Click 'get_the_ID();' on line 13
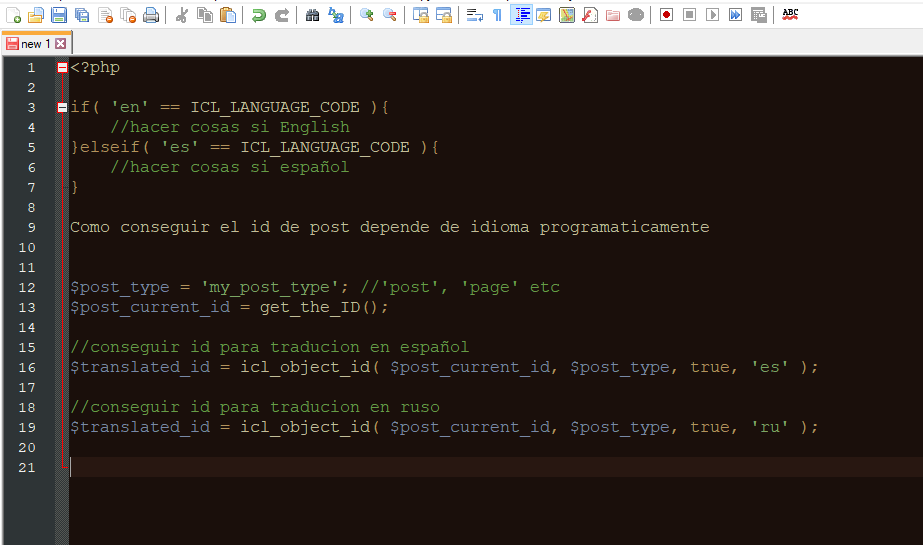 pyautogui.click(x=324, y=308)
